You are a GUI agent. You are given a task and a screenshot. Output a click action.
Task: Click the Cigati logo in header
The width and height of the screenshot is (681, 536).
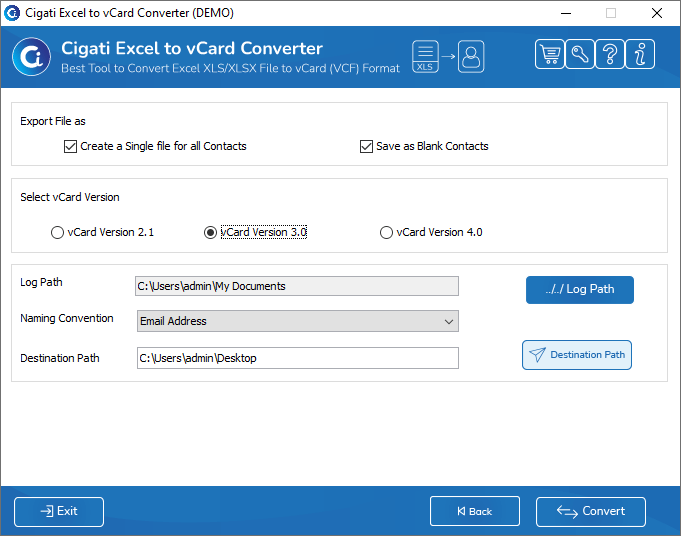pyautogui.click(x=31, y=56)
